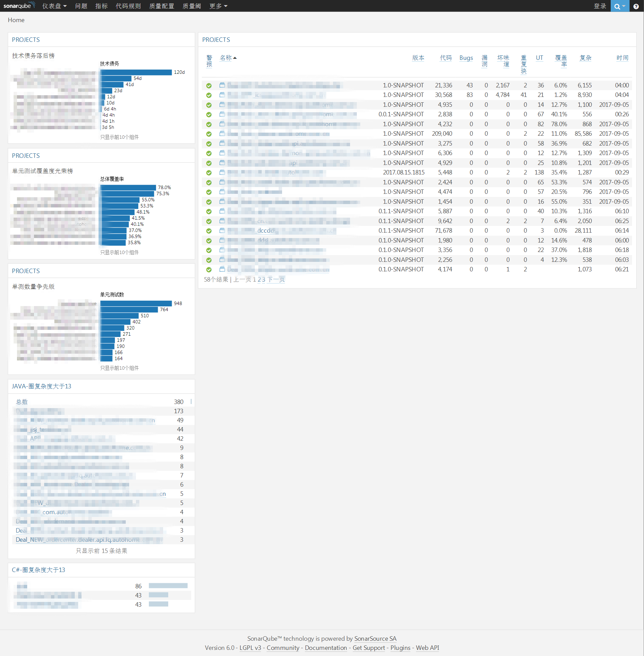This screenshot has height=656, width=644.
Task: Jump to page 2 of project results
Action: point(259,280)
